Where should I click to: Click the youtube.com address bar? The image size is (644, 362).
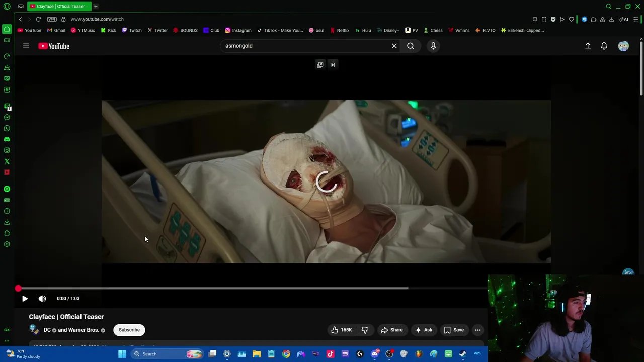click(x=97, y=19)
